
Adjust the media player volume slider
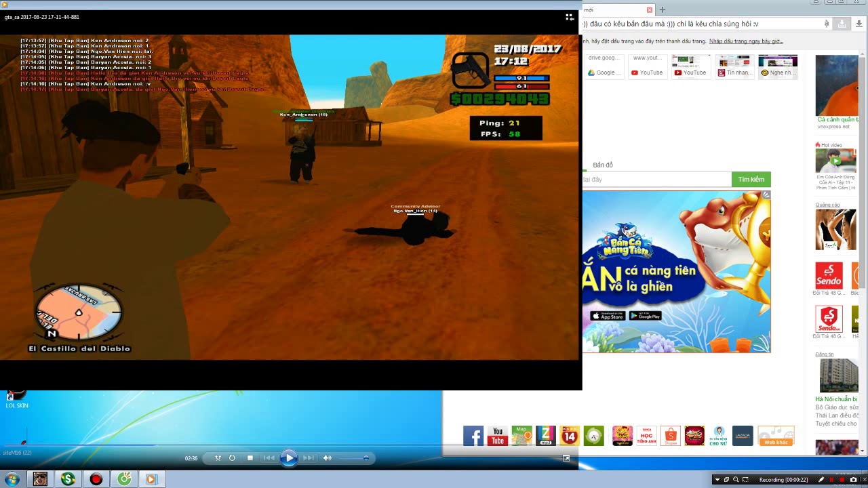point(353,458)
